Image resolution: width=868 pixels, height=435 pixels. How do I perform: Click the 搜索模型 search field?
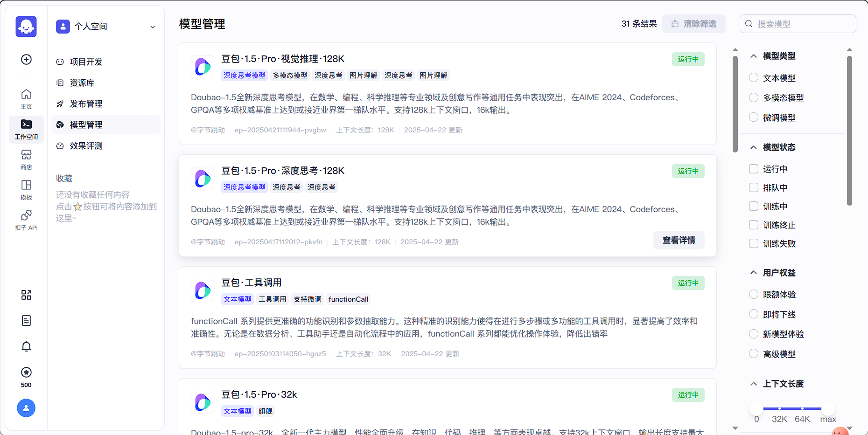798,24
